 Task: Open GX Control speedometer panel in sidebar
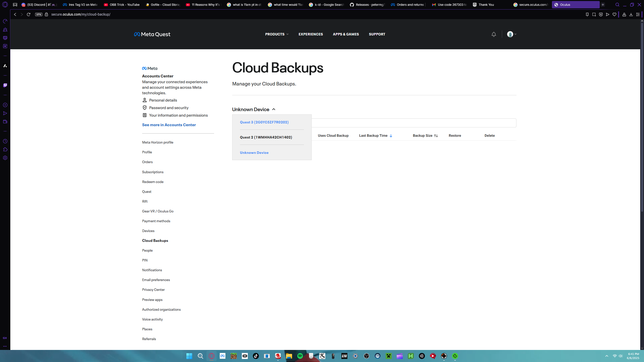5,21
